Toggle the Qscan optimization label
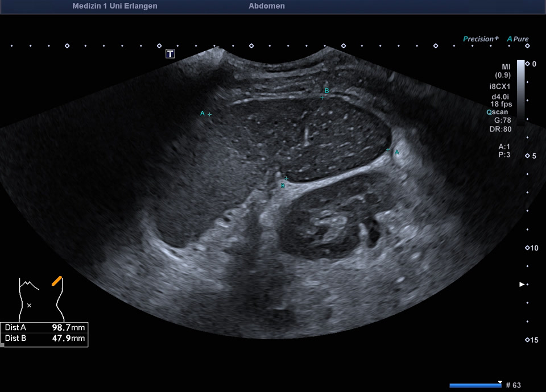The height and width of the screenshot is (392, 546). coord(497,112)
